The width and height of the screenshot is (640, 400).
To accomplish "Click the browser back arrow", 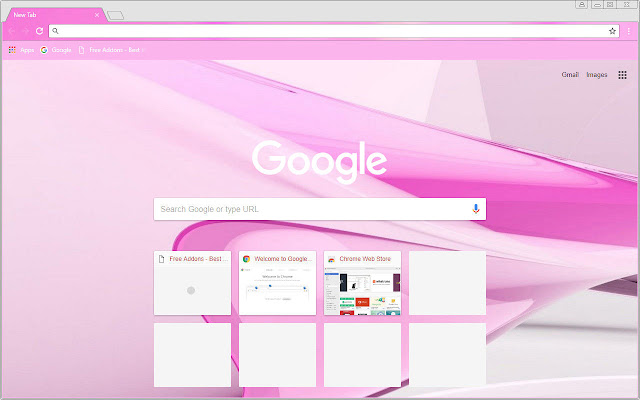I will pyautogui.click(x=11, y=31).
